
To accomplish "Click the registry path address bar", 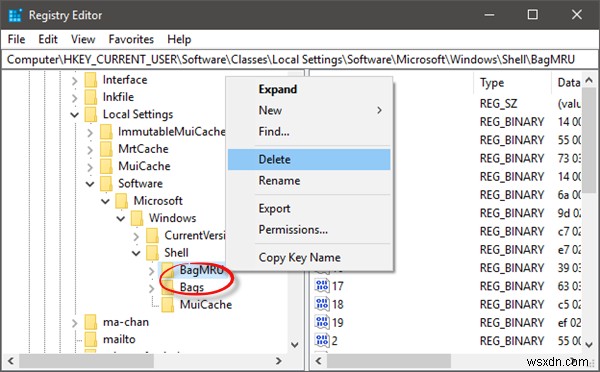I will point(300,60).
